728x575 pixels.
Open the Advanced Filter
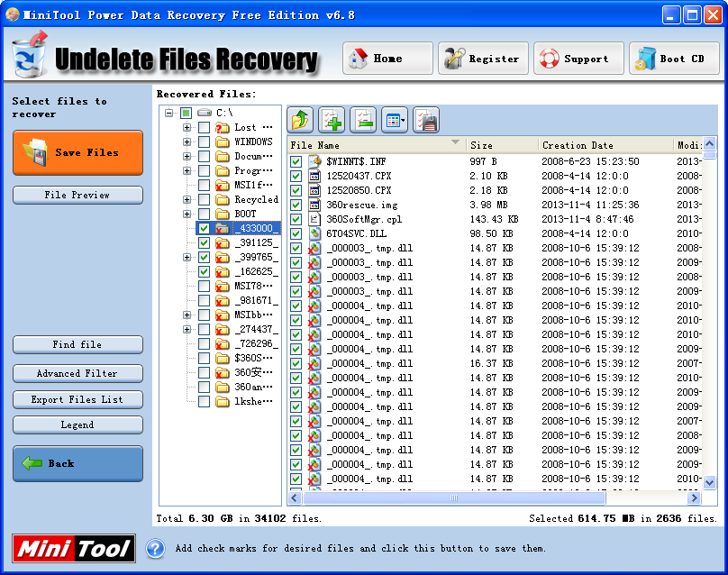(x=77, y=373)
